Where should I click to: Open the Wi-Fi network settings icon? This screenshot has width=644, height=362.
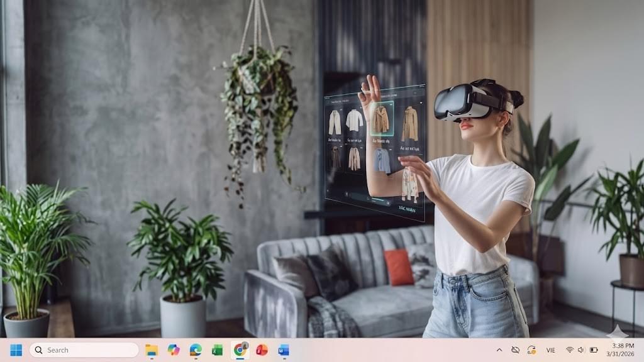pyautogui.click(x=569, y=350)
